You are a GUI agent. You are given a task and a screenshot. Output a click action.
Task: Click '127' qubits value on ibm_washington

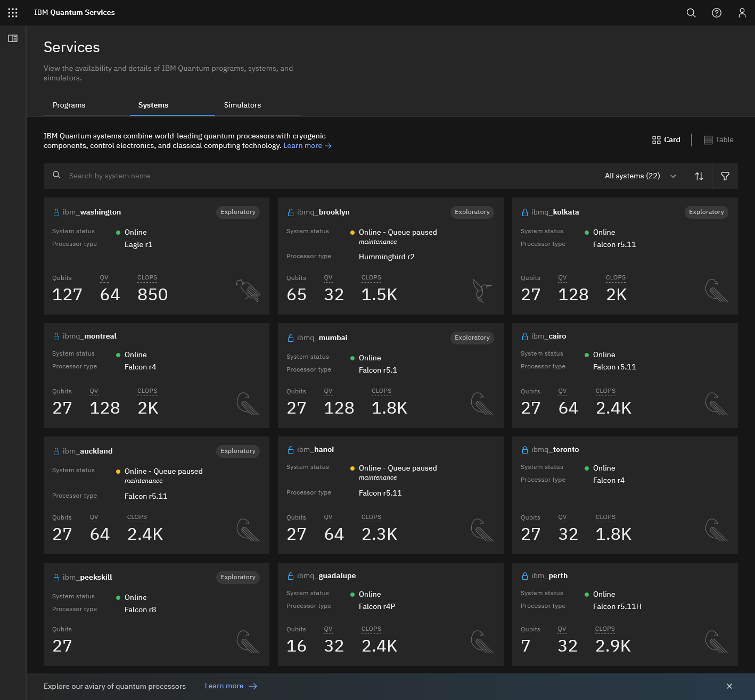coord(68,295)
